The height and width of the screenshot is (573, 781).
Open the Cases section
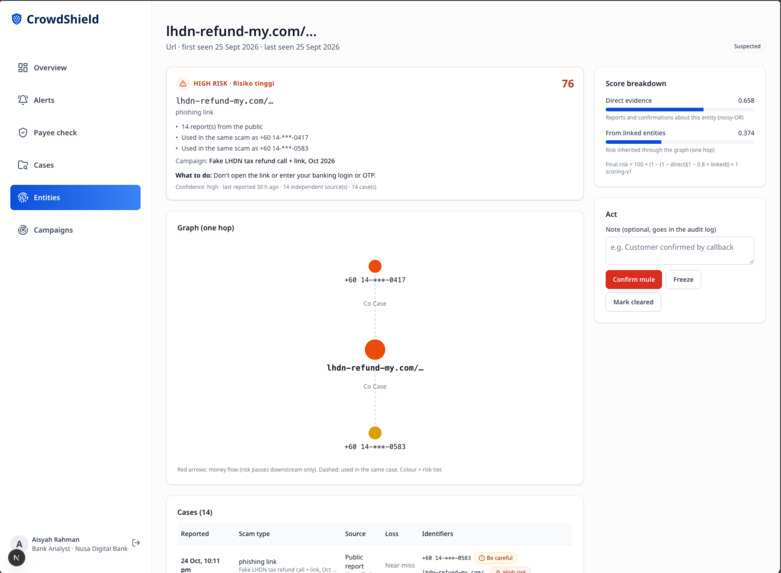(75, 165)
